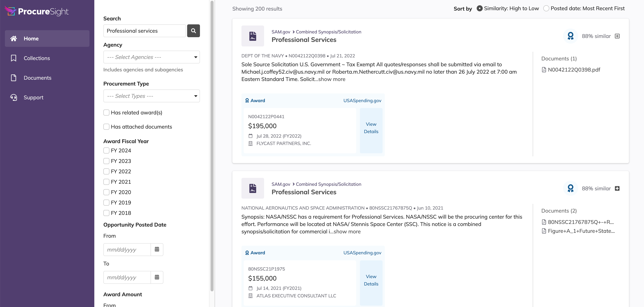
Task: Check the FY 2019 filter
Action: tap(106, 202)
